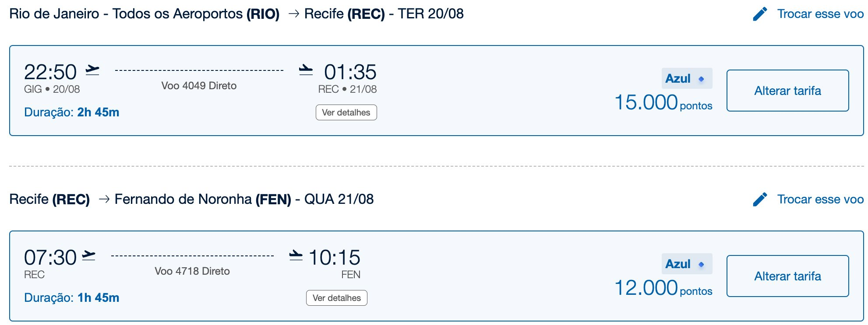Click the landing plane icon beside 10:15
This screenshot has width=868, height=325.
[x=296, y=255]
